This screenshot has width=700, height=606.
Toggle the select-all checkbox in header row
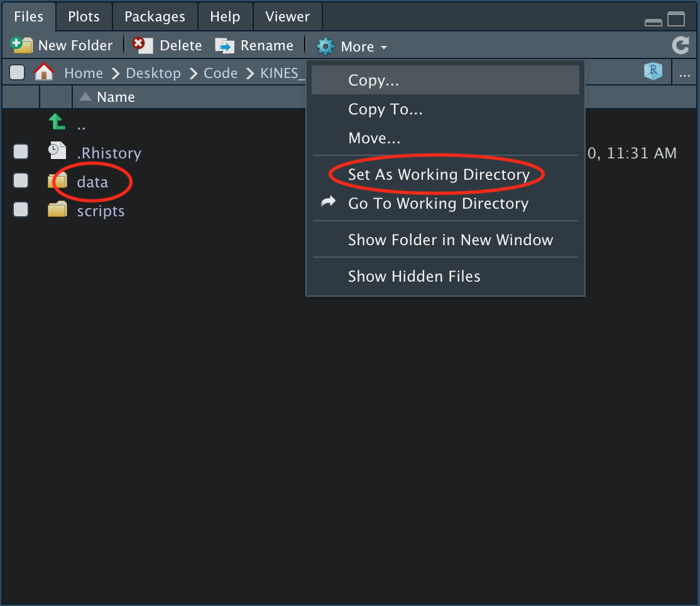16,72
